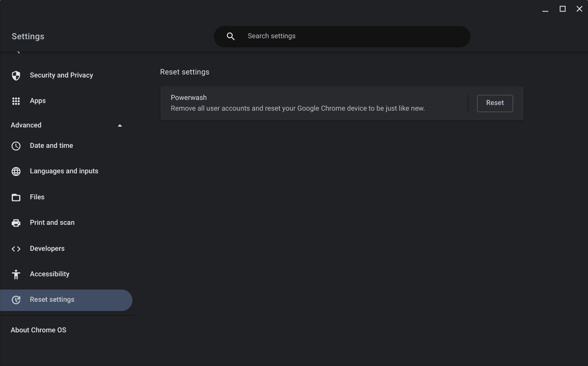The image size is (588, 366).
Task: Select Accessibility from the sidebar list
Action: pyautogui.click(x=49, y=274)
